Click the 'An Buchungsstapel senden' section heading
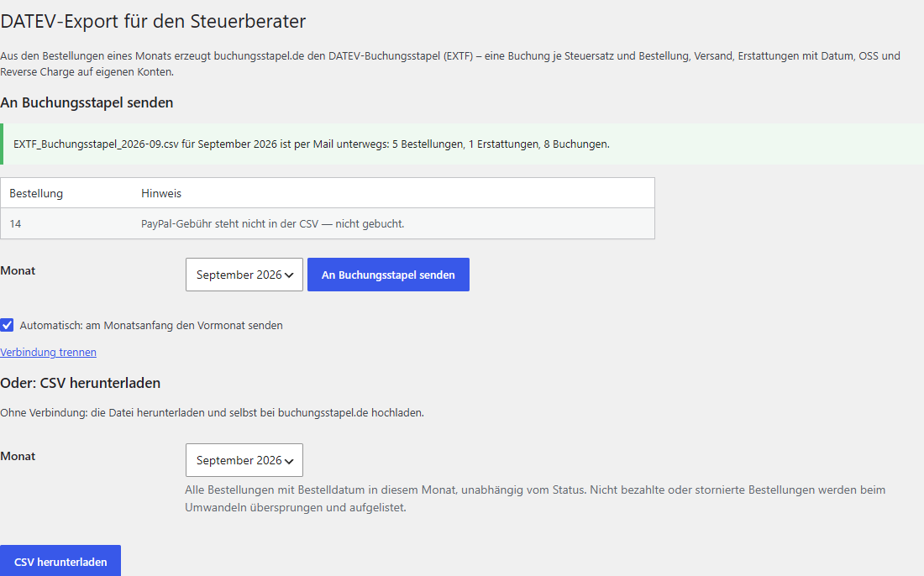Screen dimensions: 924x576 87,102
